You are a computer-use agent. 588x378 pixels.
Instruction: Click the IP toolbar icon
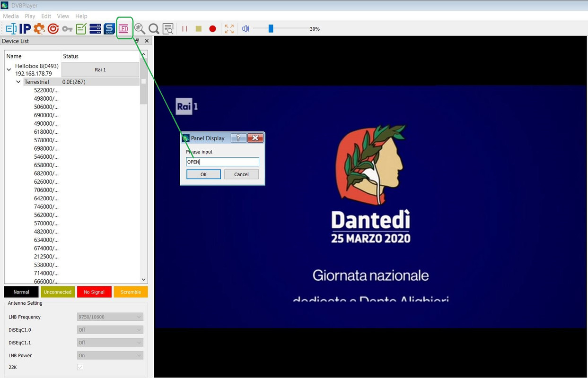pos(25,29)
